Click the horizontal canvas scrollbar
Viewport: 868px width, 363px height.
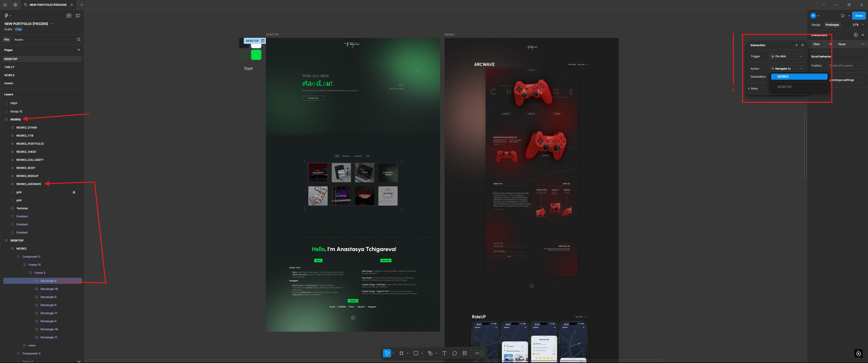373,361
